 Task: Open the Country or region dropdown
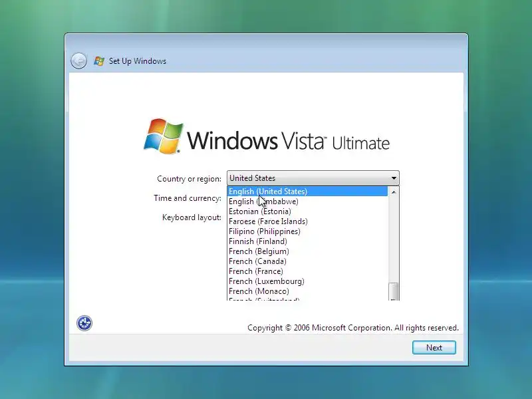313,178
